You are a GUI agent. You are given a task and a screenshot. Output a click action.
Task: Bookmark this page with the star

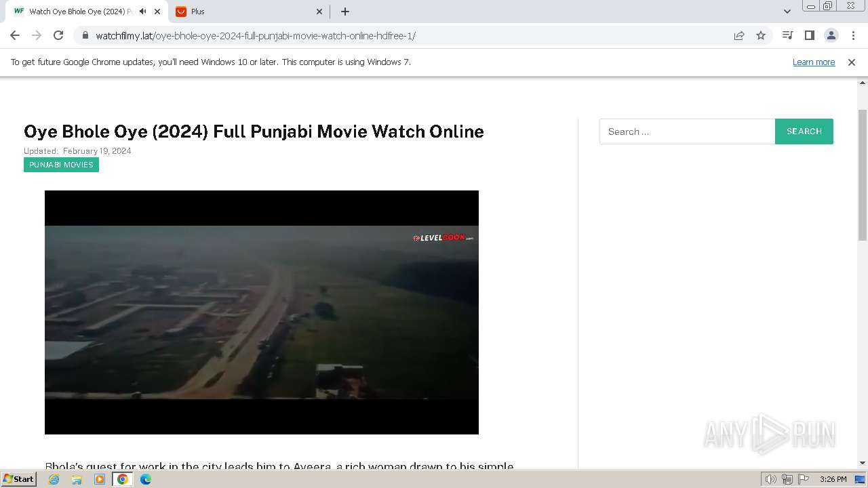pyautogui.click(x=761, y=35)
